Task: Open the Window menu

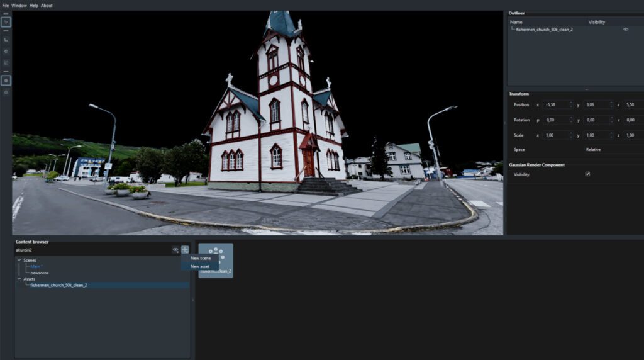Action: (x=19, y=6)
